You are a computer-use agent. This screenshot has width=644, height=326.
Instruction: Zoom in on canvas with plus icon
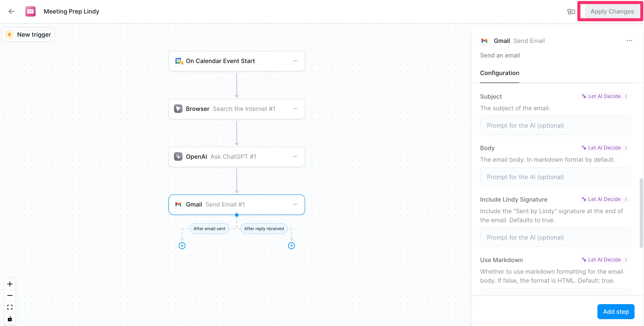10,284
